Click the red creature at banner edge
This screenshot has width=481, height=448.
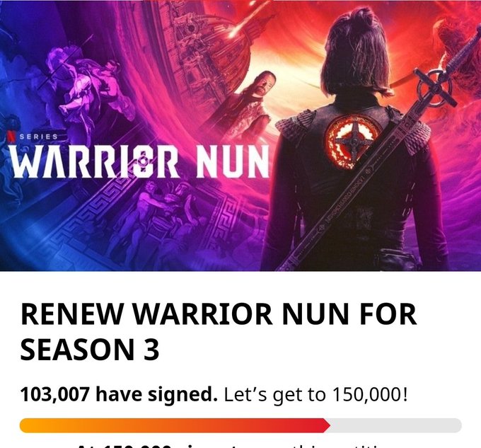coord(458,46)
